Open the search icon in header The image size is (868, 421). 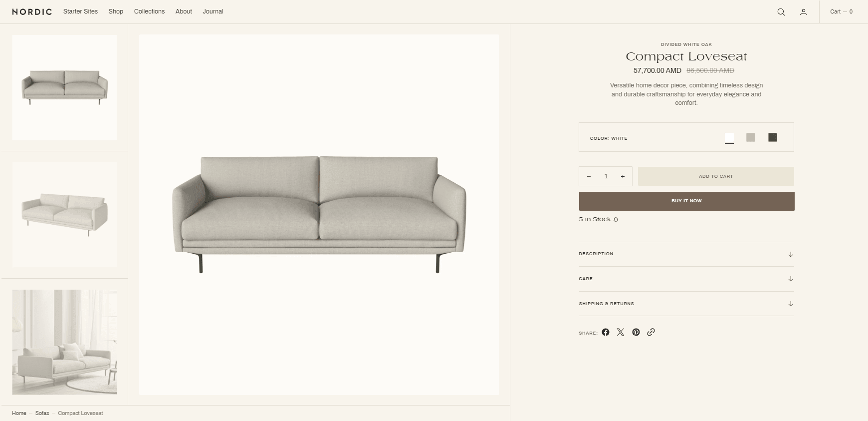781,12
